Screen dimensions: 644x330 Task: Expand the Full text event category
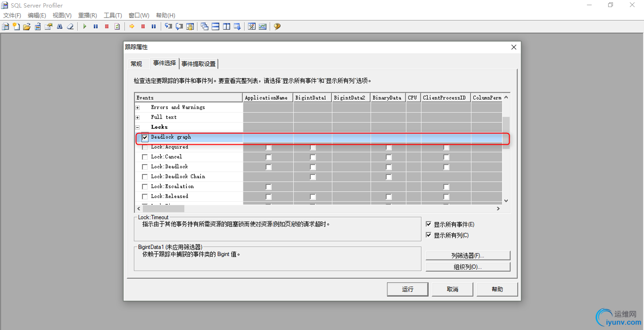pyautogui.click(x=138, y=118)
